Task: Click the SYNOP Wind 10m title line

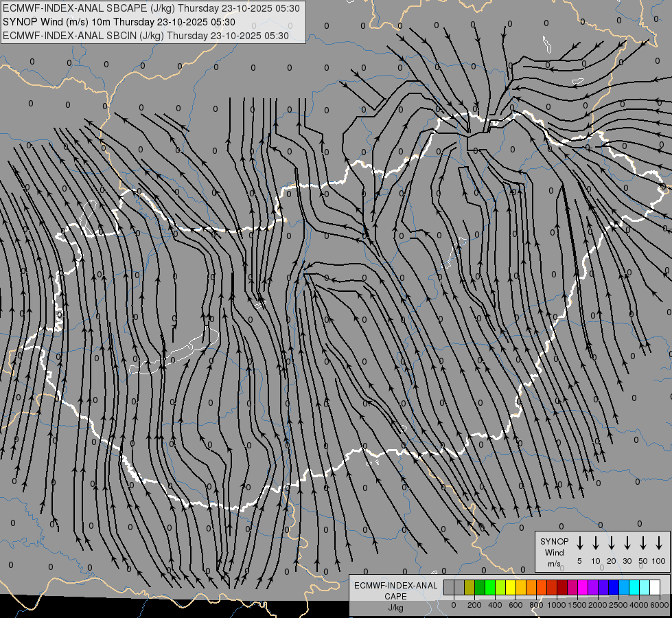Action: [x=119, y=22]
